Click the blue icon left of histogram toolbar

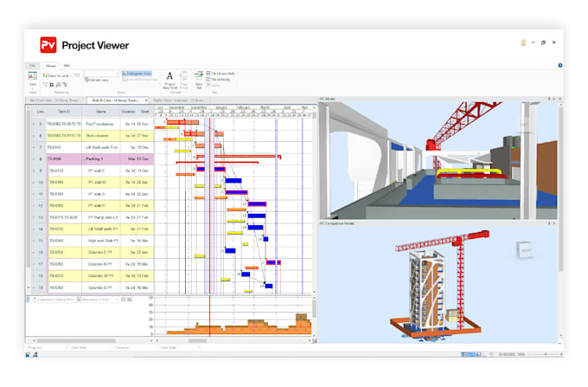point(29,300)
